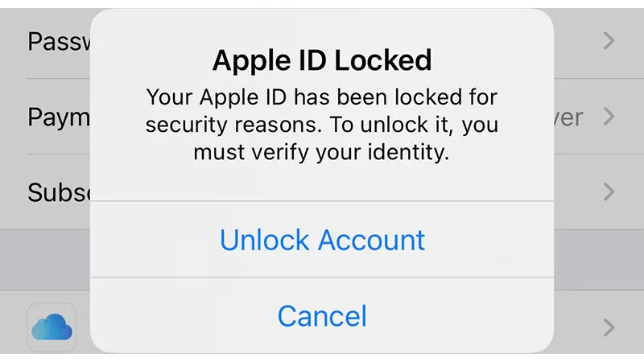Tap the divider line between Password and Payment rows
The image size is (644, 362).
[x=58, y=79]
